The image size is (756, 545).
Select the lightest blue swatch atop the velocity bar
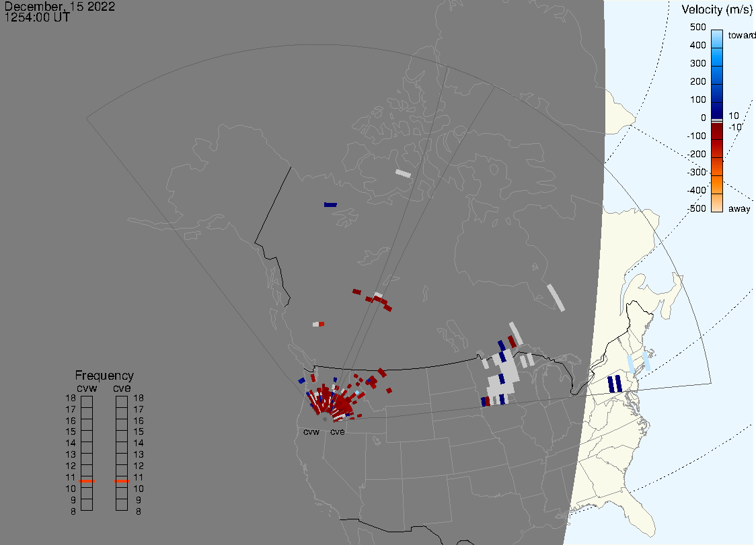coord(717,38)
